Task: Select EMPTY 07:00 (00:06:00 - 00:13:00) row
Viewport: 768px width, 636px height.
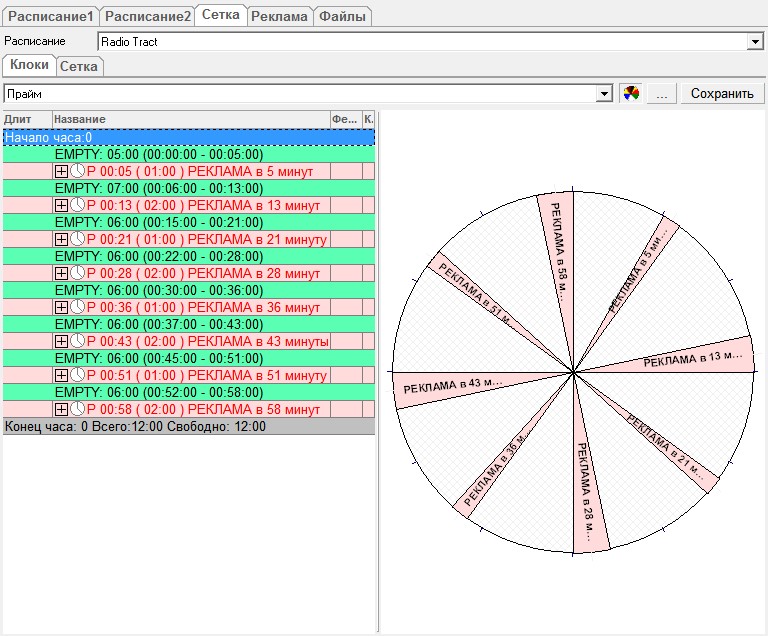Action: (x=189, y=188)
